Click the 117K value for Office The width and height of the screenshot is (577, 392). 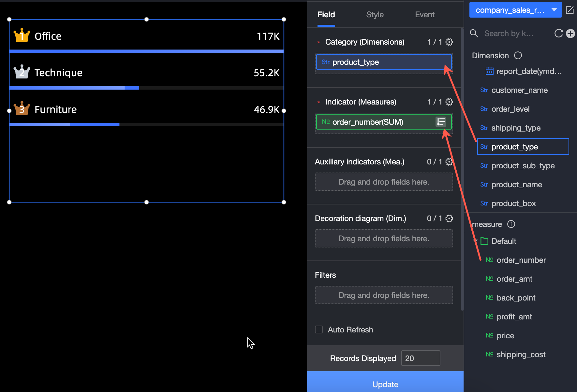268,36
